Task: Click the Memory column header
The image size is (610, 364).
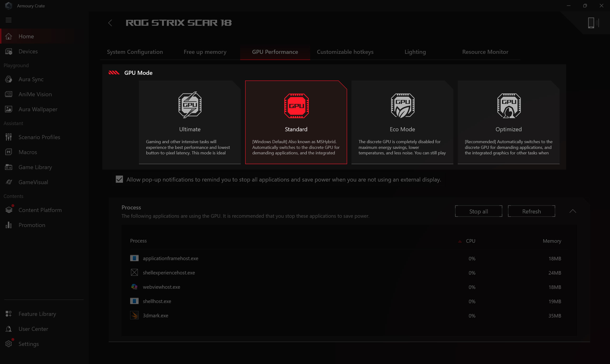Action: click(x=552, y=241)
